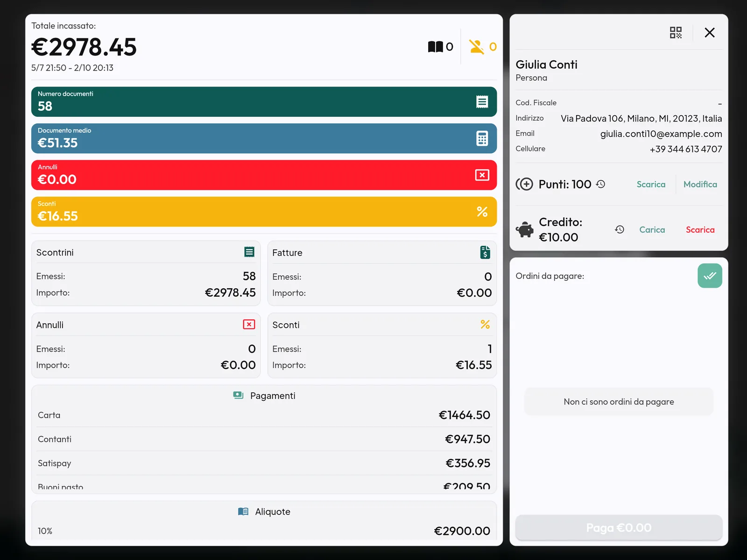Click the Scontrini Importo value €2978.45
The width and height of the screenshot is (747, 560).
point(230,292)
